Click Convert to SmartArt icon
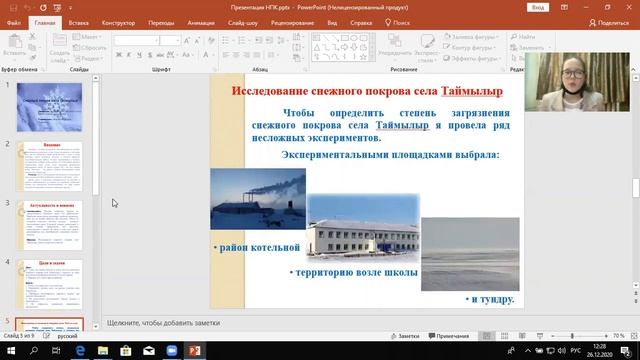Viewport: 640px width, 360px height. tap(298, 58)
